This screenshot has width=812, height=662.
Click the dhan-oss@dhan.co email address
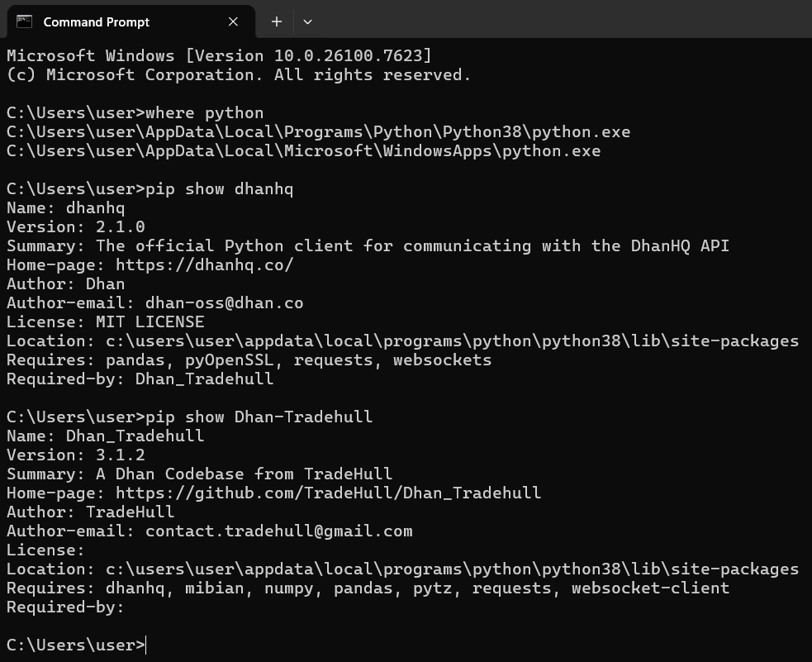[224, 302]
